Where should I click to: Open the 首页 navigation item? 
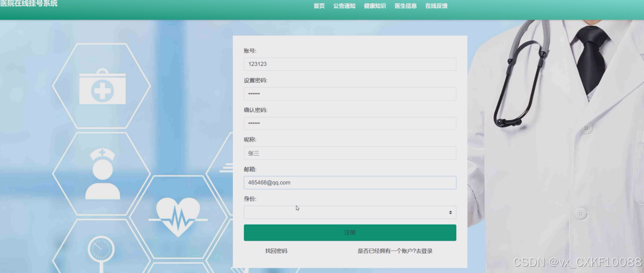[x=319, y=6]
